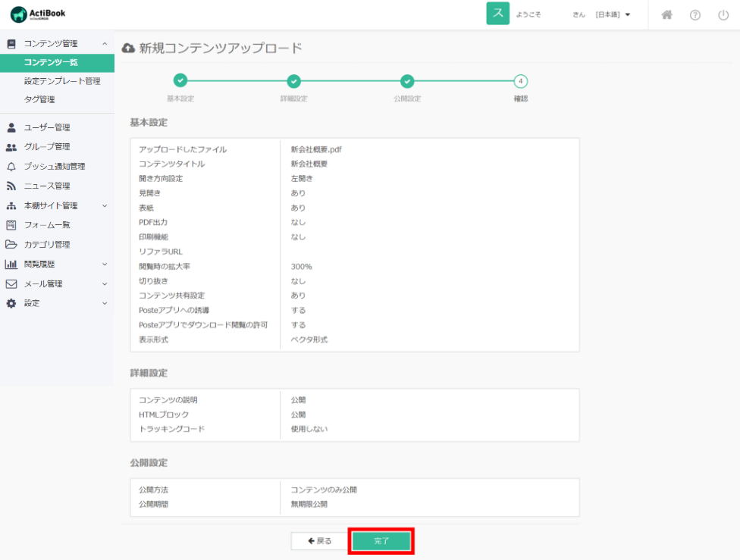Viewport: 740px width, 560px height.
Task: Open ユーザー管理 in sidebar
Action: pyautogui.click(x=46, y=127)
